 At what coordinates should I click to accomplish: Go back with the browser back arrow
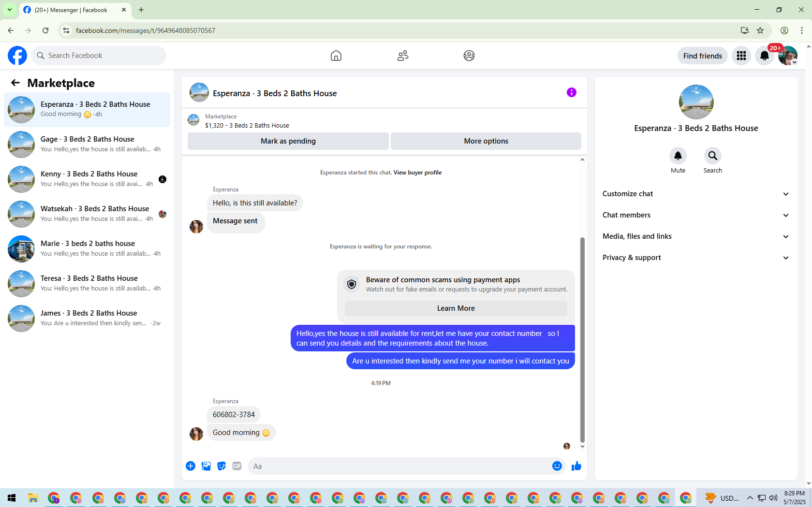coord(11,30)
